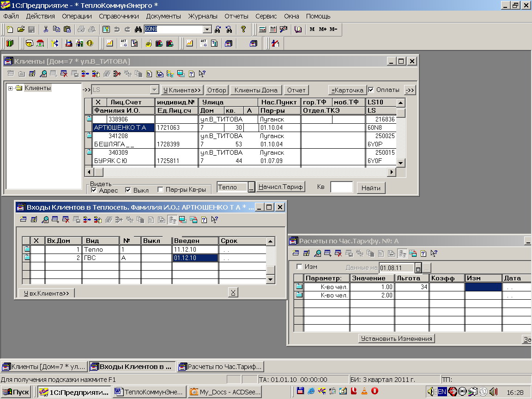Open the Отчеты menu
The height and width of the screenshot is (399, 532).
click(236, 16)
